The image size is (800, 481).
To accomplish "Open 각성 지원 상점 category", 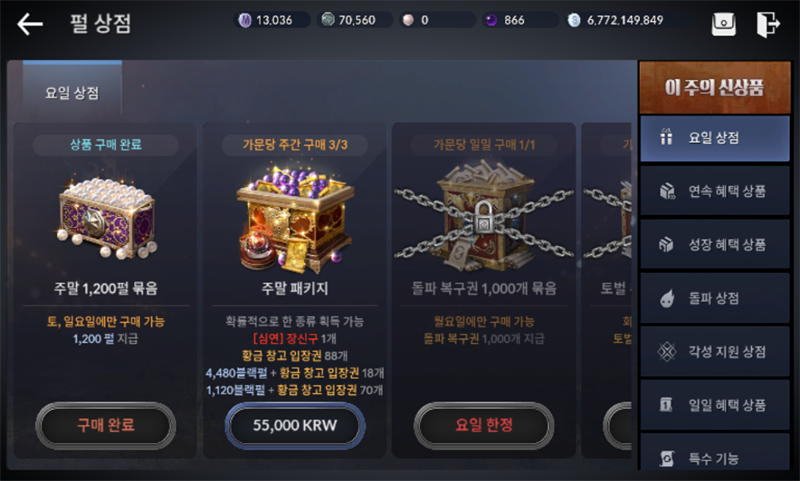I will 714,351.
